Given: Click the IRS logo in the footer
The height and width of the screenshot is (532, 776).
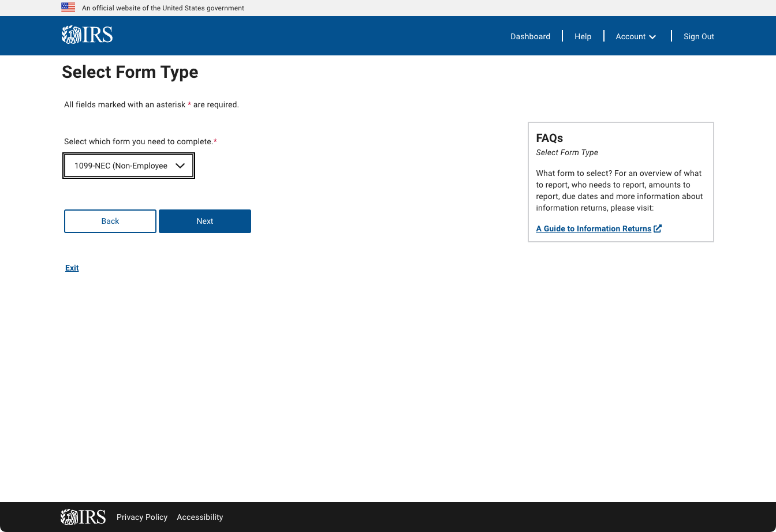Looking at the screenshot, I should tap(83, 517).
